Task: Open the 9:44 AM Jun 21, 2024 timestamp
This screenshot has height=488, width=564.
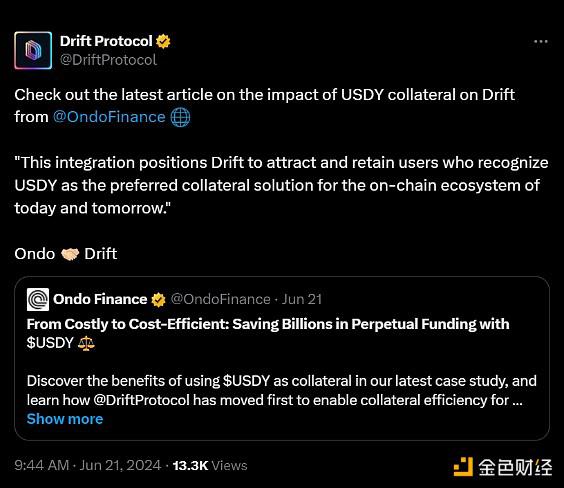Action: (88, 465)
